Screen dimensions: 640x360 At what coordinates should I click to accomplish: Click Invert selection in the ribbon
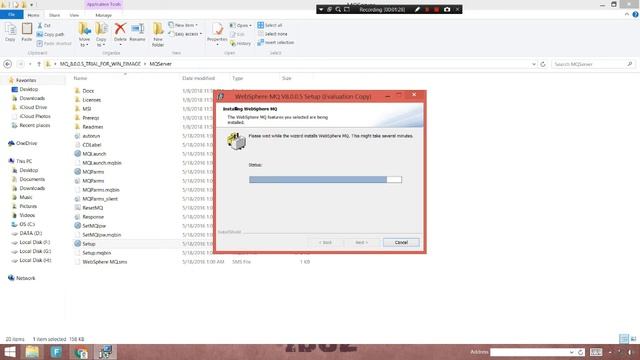click(276, 42)
